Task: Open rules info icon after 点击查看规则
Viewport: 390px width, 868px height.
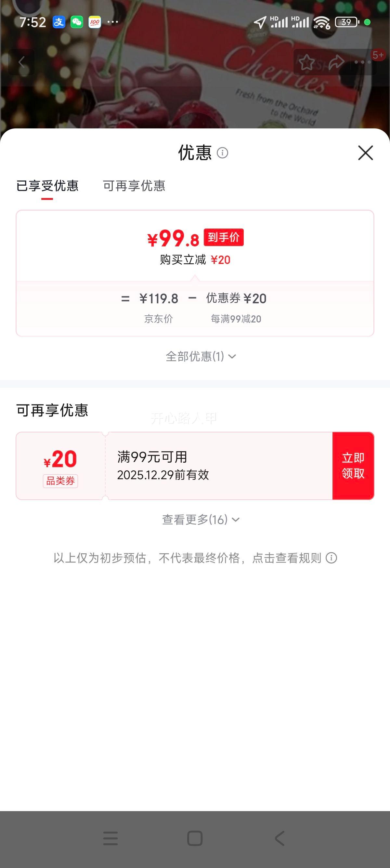Action: click(331, 558)
